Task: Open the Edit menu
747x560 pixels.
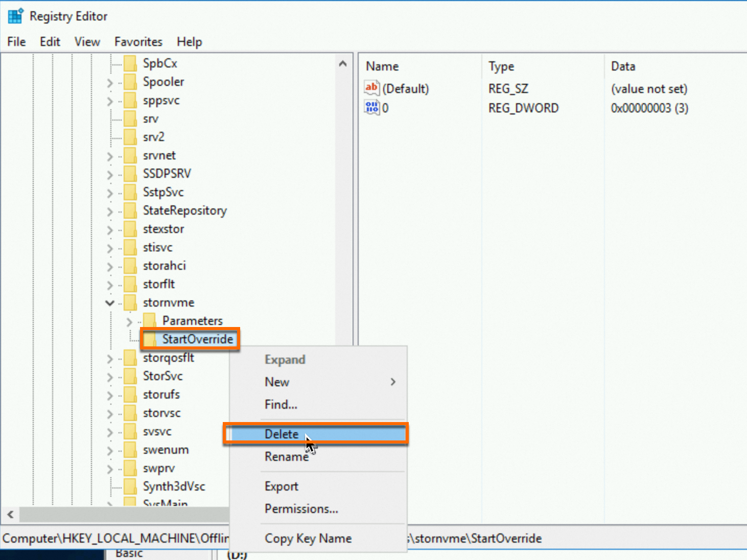Action: (x=50, y=41)
